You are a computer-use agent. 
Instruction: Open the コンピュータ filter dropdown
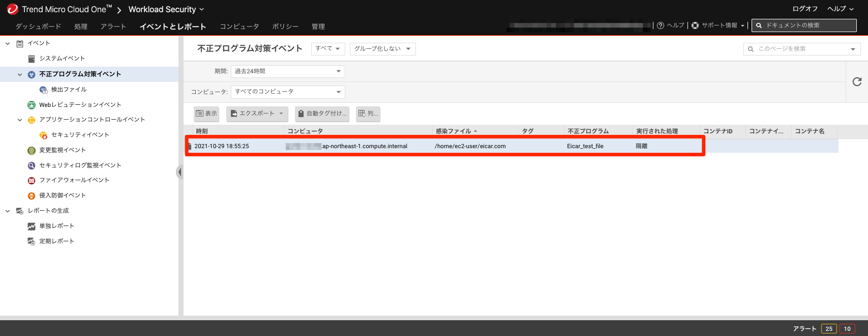(288, 92)
